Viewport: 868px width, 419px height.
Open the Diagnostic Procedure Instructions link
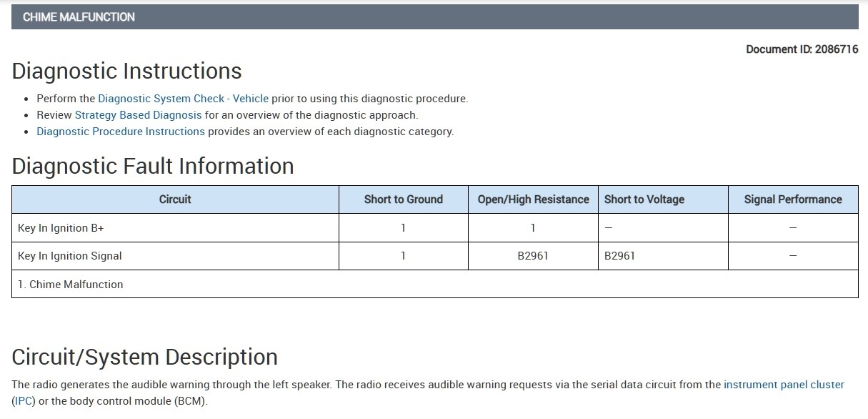(x=121, y=132)
